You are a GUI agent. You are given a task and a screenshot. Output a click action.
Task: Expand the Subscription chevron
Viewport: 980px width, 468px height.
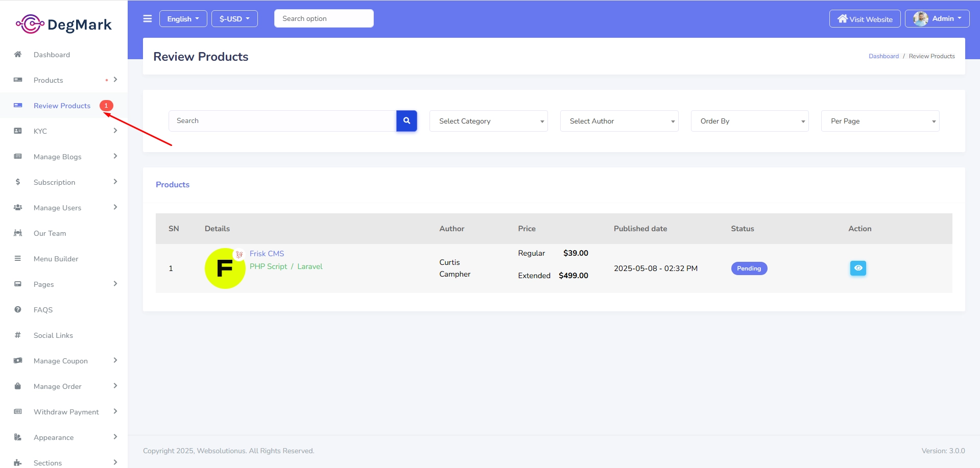pyautogui.click(x=115, y=182)
